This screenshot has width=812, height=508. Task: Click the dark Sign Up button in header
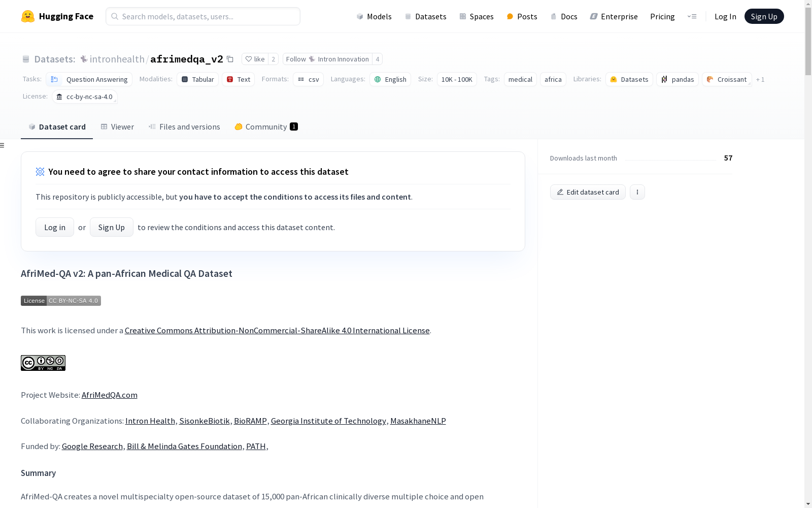[764, 16]
